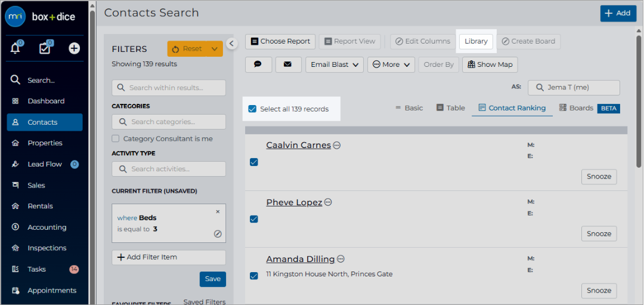
Task: Open Pheve Lopez contact
Action: point(294,202)
